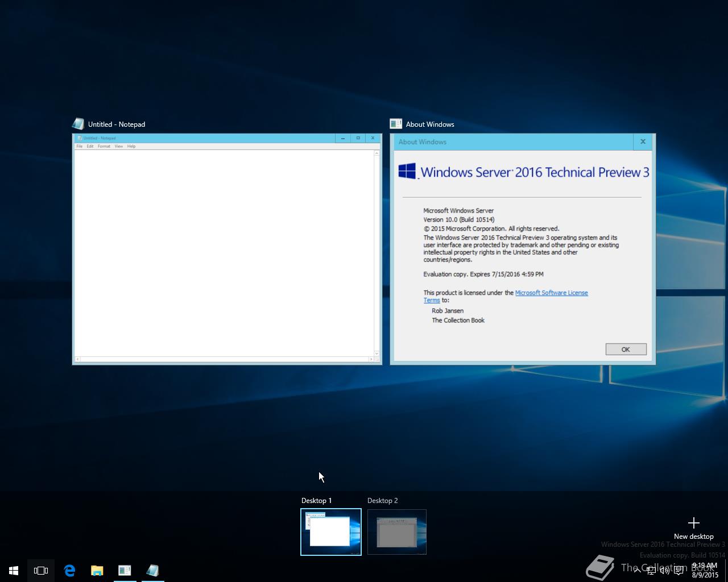Switch to the Desktop 2 thumbnail
This screenshot has height=582, width=728.
pyautogui.click(x=397, y=532)
